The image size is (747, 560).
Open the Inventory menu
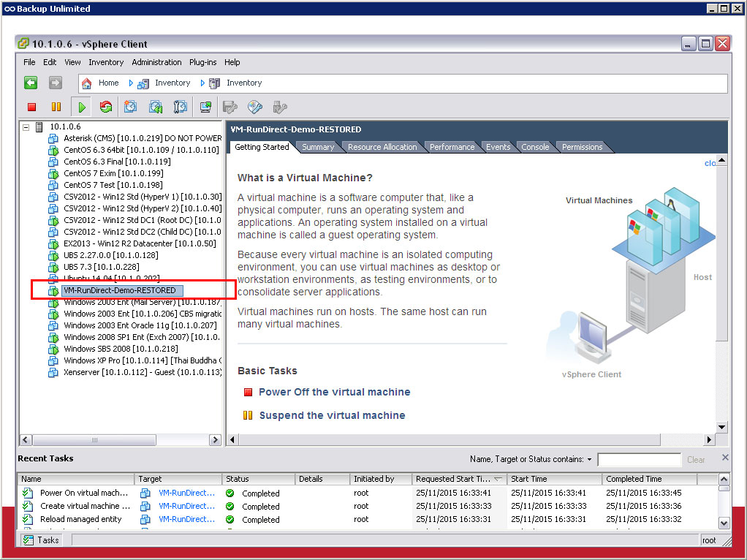tap(106, 62)
